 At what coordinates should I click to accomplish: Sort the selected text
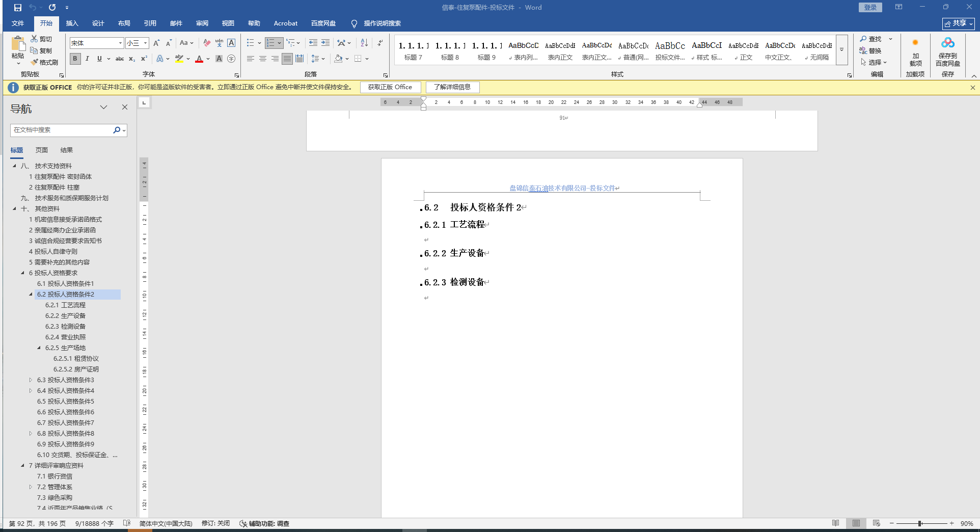point(364,43)
